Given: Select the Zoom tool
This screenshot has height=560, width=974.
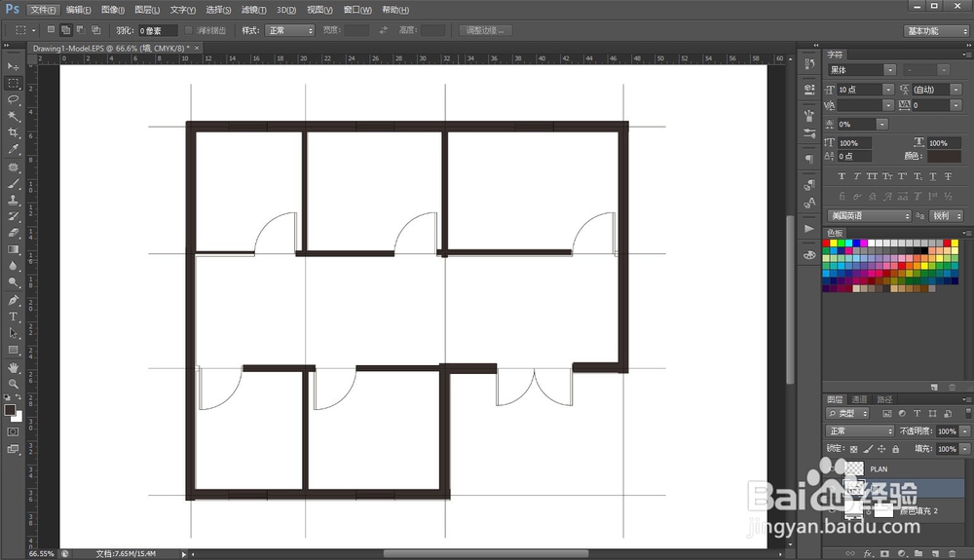Looking at the screenshot, I should [x=13, y=384].
